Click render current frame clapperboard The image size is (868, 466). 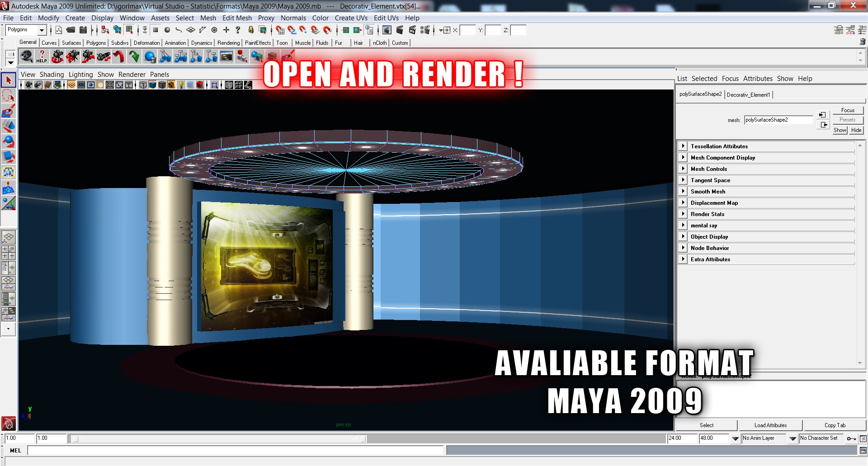tap(400, 30)
